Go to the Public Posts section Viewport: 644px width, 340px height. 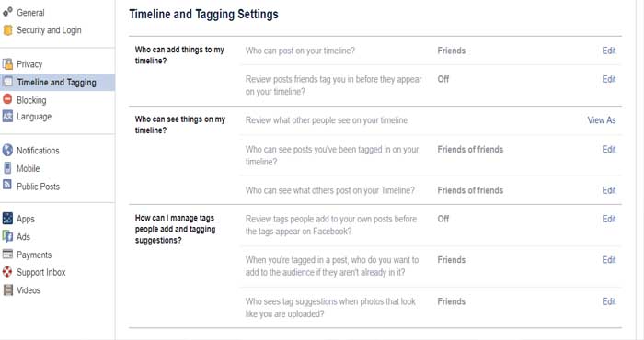coord(38,187)
